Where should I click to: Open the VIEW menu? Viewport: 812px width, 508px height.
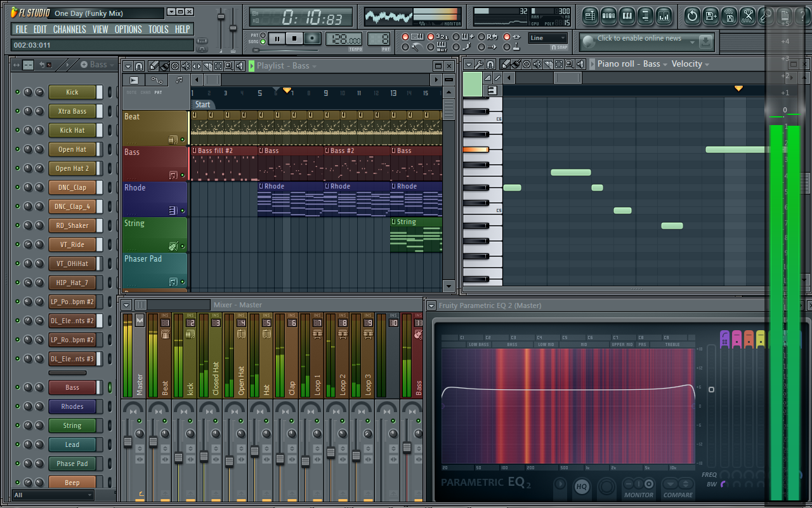click(100, 29)
